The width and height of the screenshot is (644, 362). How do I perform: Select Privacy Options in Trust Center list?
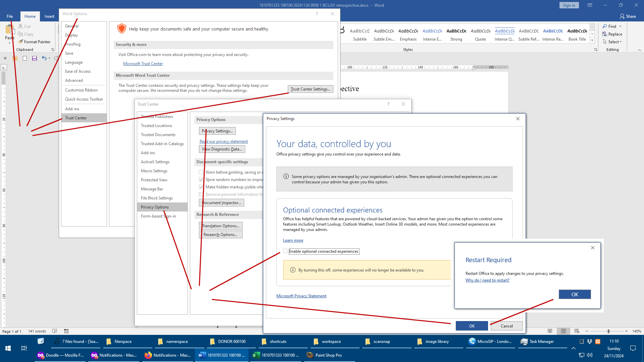click(162, 207)
